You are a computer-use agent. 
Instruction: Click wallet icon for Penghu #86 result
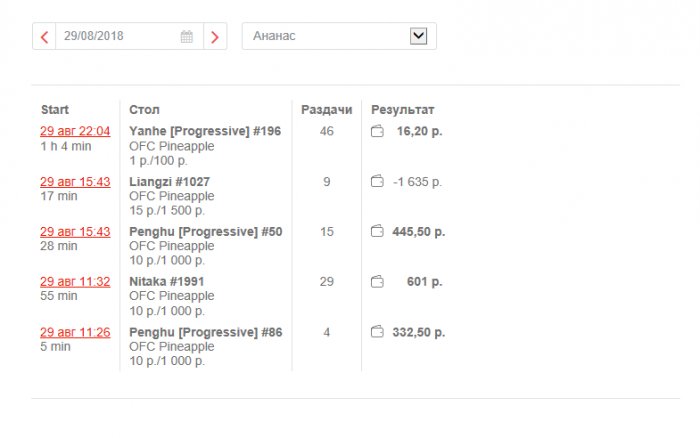(x=377, y=331)
